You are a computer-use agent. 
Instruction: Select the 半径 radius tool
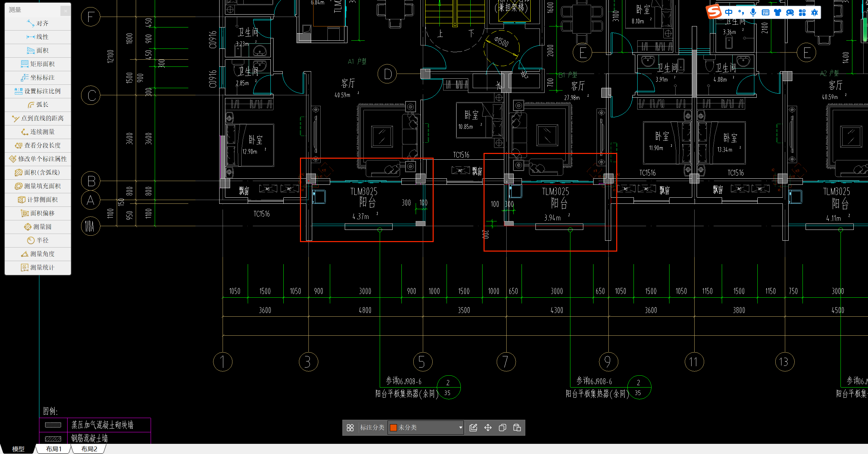pyautogui.click(x=38, y=240)
